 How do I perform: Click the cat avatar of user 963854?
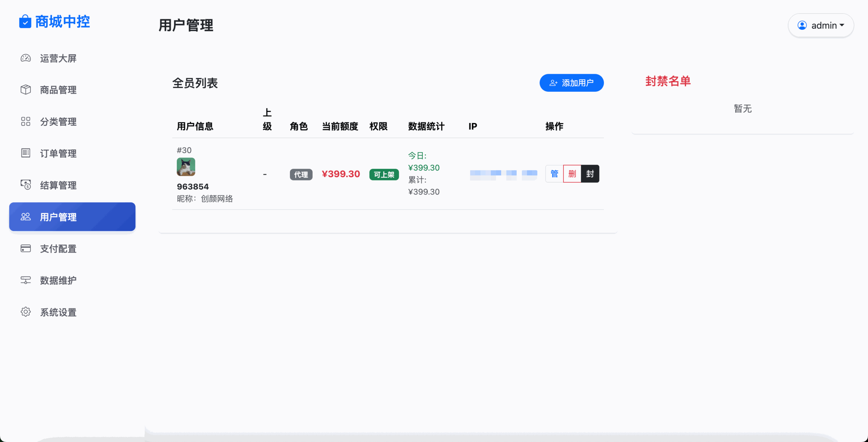point(186,167)
